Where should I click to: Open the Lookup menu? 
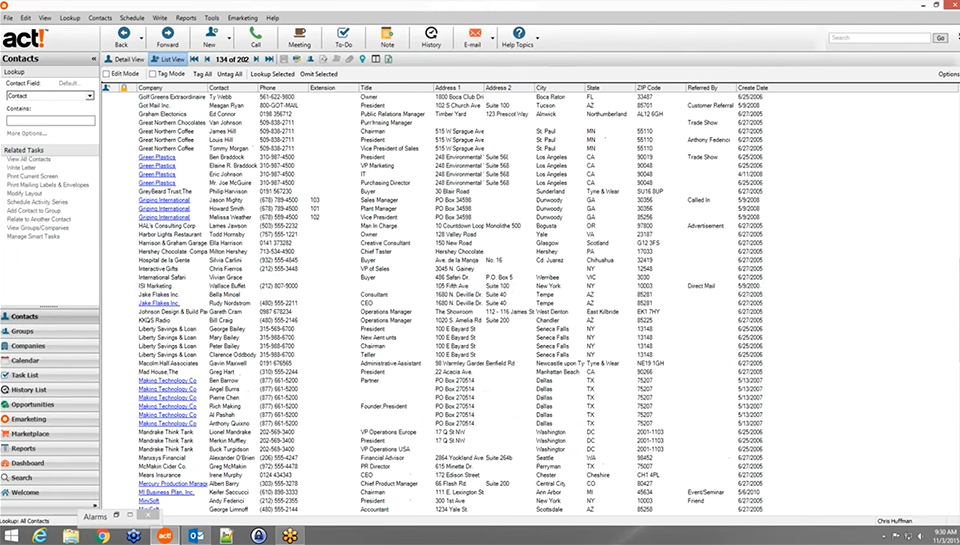click(70, 18)
